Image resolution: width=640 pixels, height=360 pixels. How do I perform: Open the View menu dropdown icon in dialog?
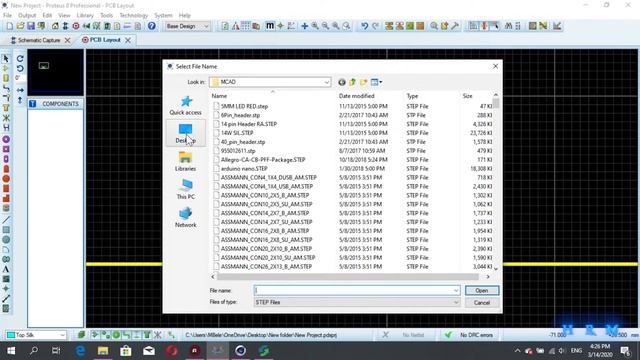[376, 82]
